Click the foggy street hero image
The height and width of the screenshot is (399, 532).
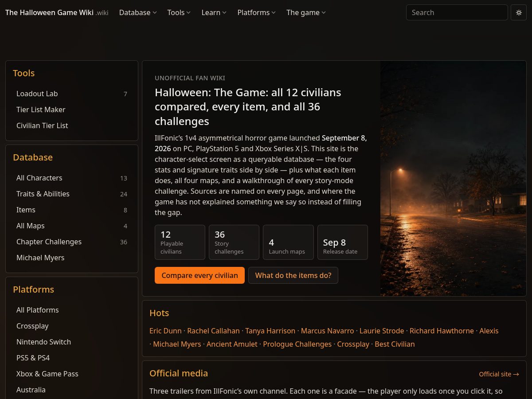click(x=453, y=178)
